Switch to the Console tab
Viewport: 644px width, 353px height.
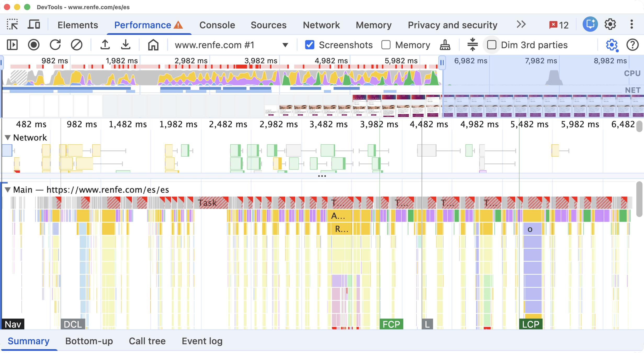coord(217,25)
